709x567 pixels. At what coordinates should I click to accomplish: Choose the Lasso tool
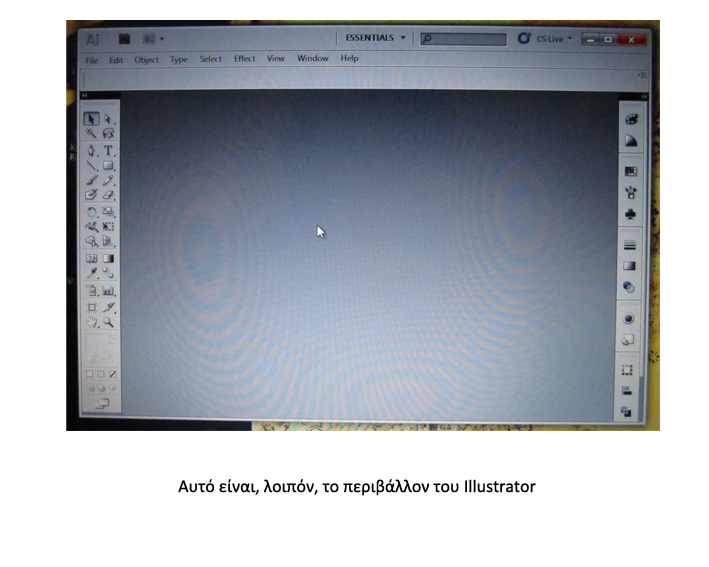click(108, 133)
